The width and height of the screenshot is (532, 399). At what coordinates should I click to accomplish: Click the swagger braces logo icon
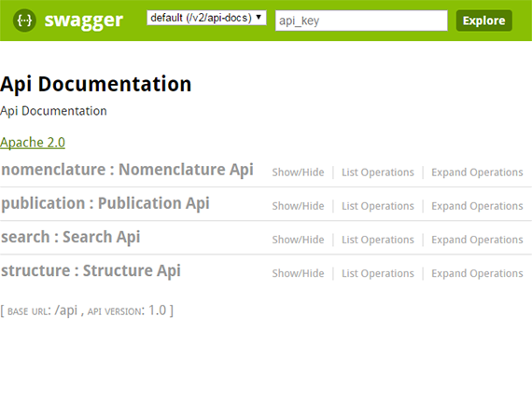coord(24,21)
